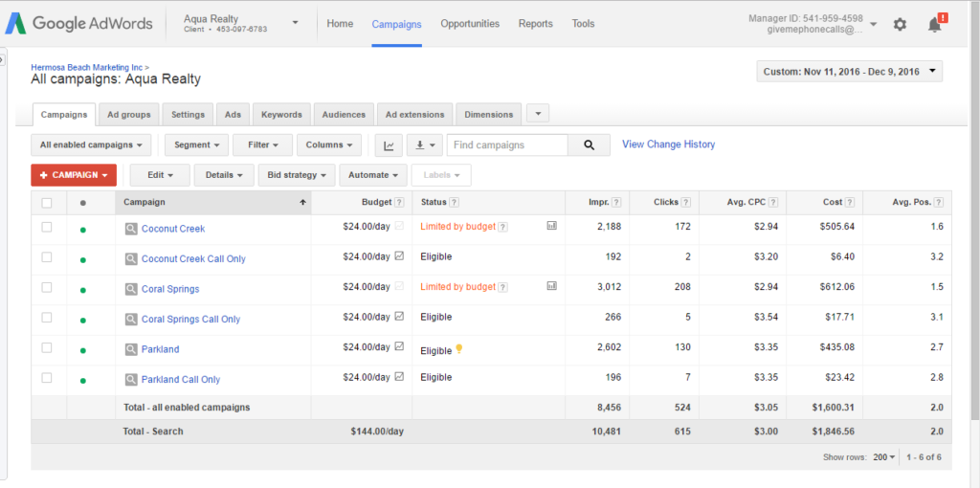
Task: Click bar chart icon in Coconut Creek row
Action: (552, 226)
